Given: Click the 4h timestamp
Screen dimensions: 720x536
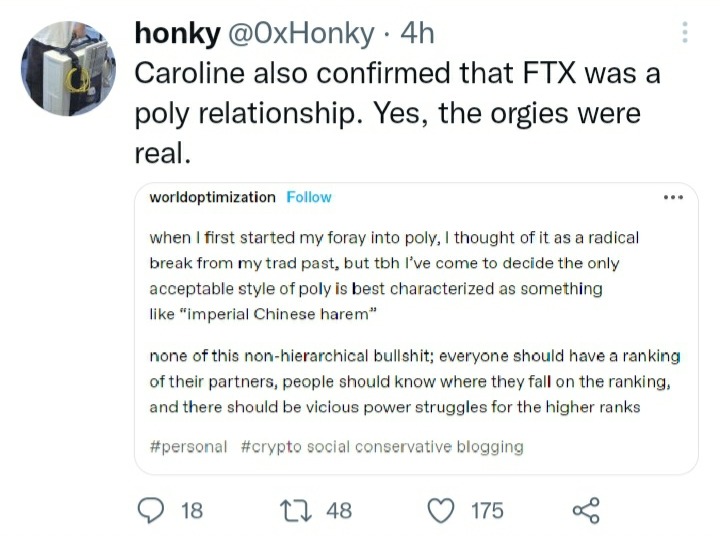Looking at the screenshot, I should point(416,33).
